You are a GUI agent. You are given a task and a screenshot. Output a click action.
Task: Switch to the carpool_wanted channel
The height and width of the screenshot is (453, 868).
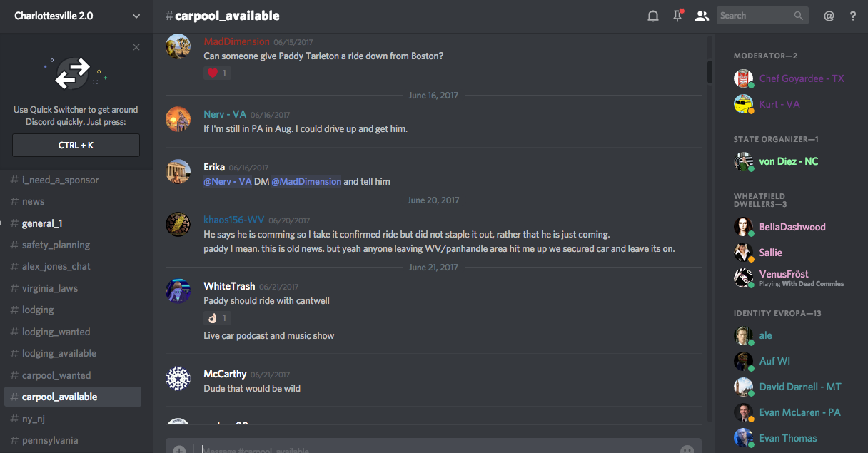pos(56,375)
